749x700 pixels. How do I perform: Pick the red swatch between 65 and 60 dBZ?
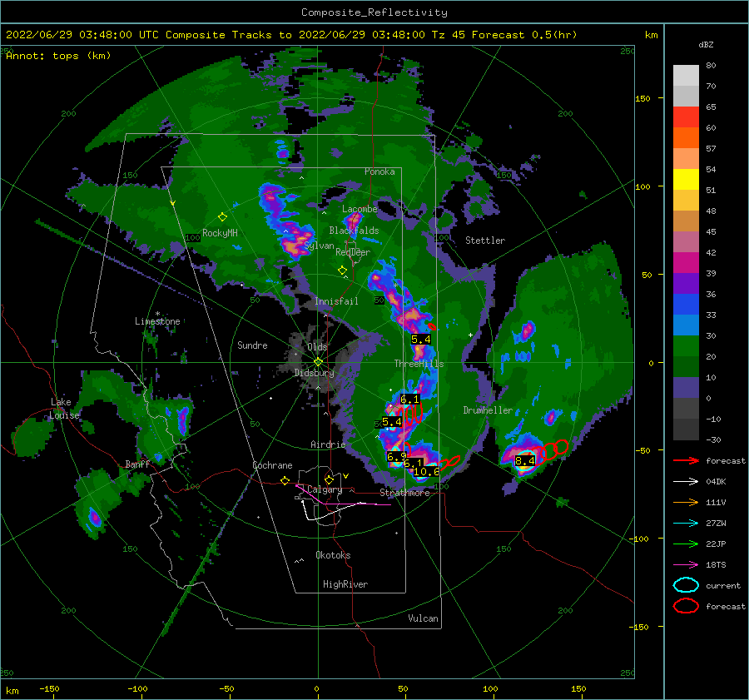686,117
